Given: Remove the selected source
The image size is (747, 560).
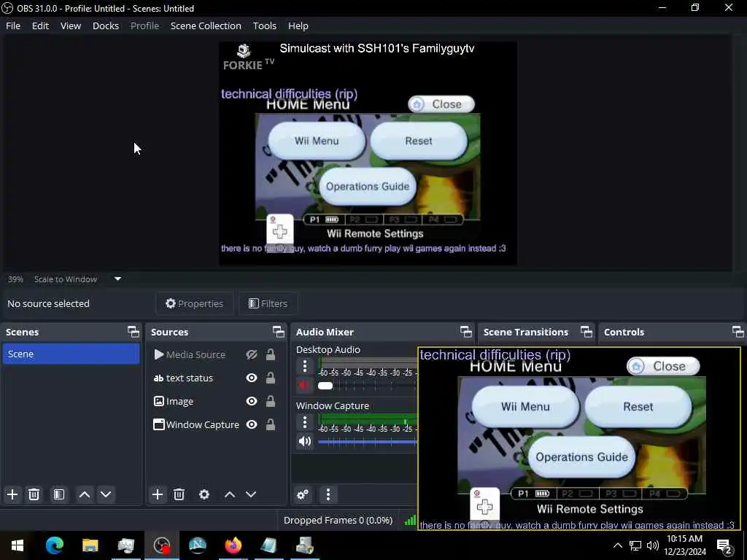Looking at the screenshot, I should click(179, 494).
